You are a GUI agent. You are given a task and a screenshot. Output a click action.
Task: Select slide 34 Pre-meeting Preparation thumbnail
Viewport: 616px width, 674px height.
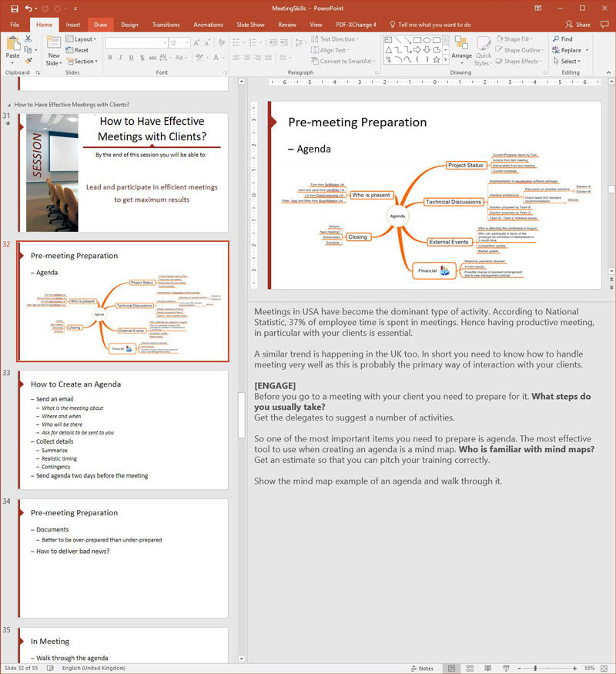123,558
